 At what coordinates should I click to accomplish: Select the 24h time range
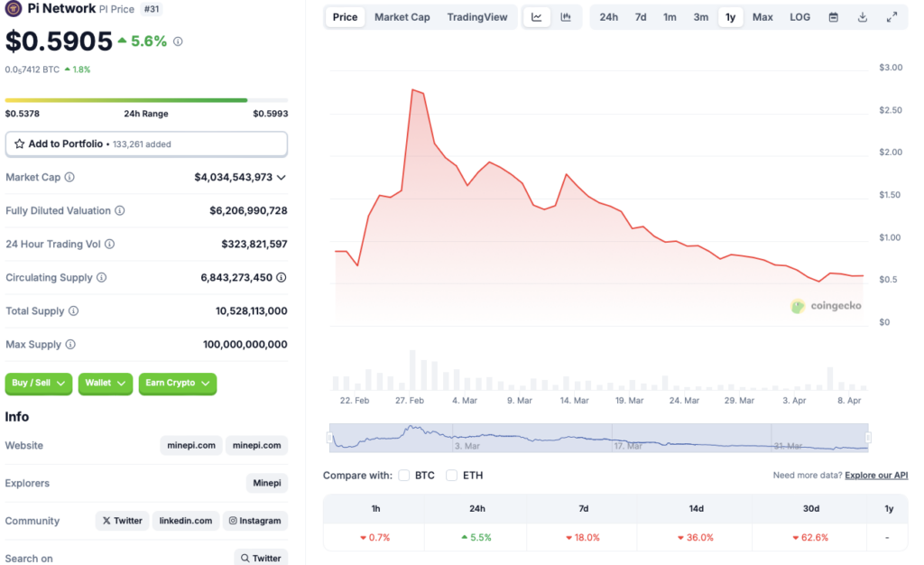[609, 17]
